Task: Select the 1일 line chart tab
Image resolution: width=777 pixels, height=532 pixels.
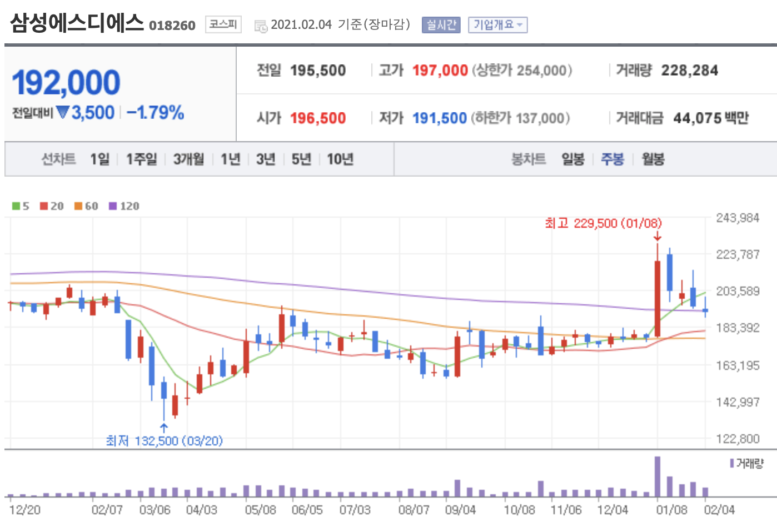Action: [x=100, y=159]
